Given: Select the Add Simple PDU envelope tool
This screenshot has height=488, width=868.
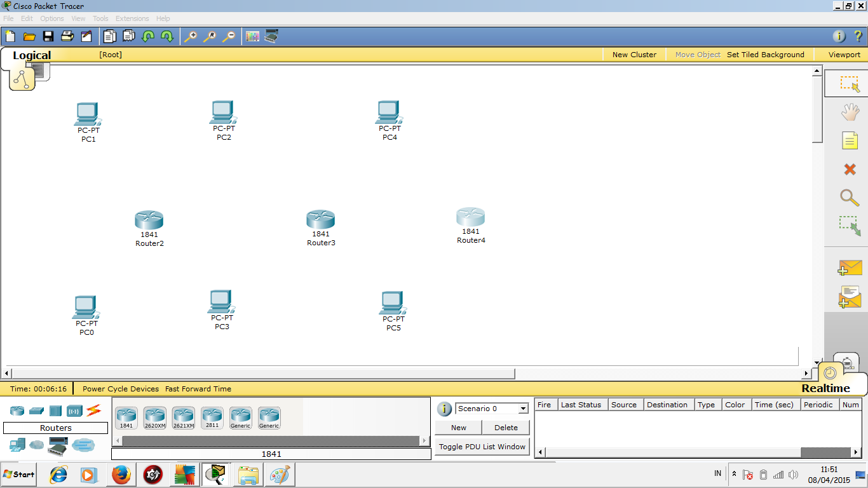Looking at the screenshot, I should point(850,268).
